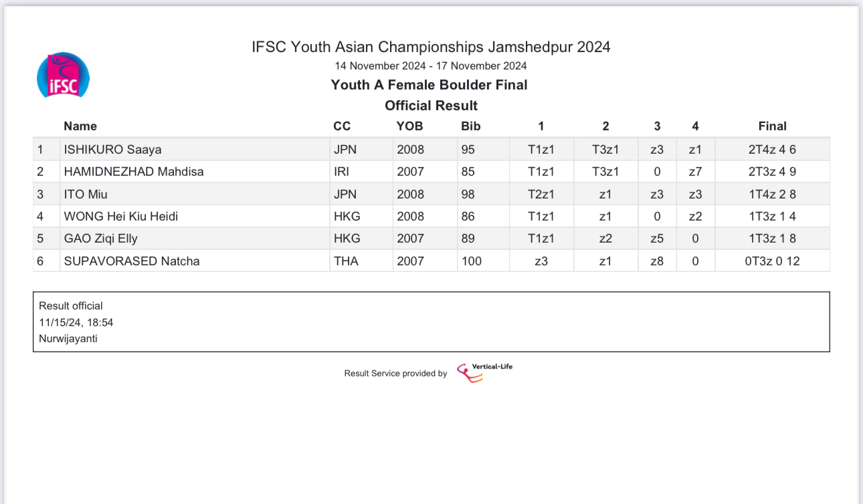Click ITO Miu's name

86,195
